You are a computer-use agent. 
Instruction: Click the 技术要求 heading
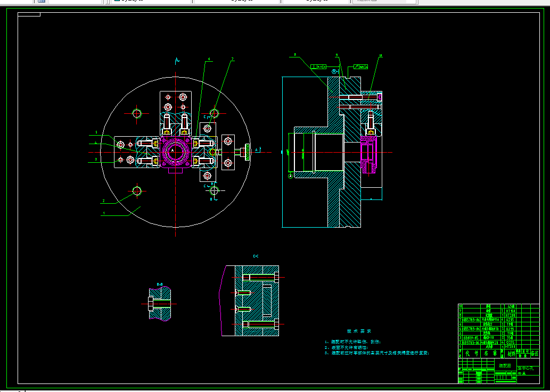click(x=359, y=331)
